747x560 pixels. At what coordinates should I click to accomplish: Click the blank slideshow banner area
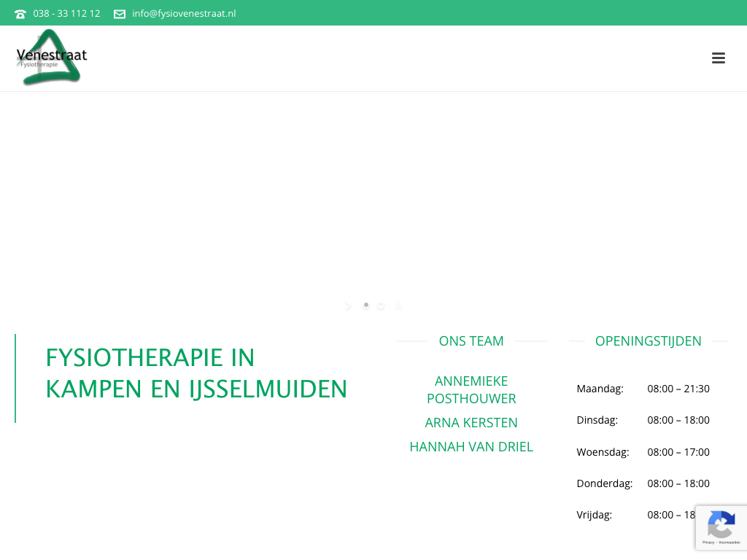(x=373, y=197)
